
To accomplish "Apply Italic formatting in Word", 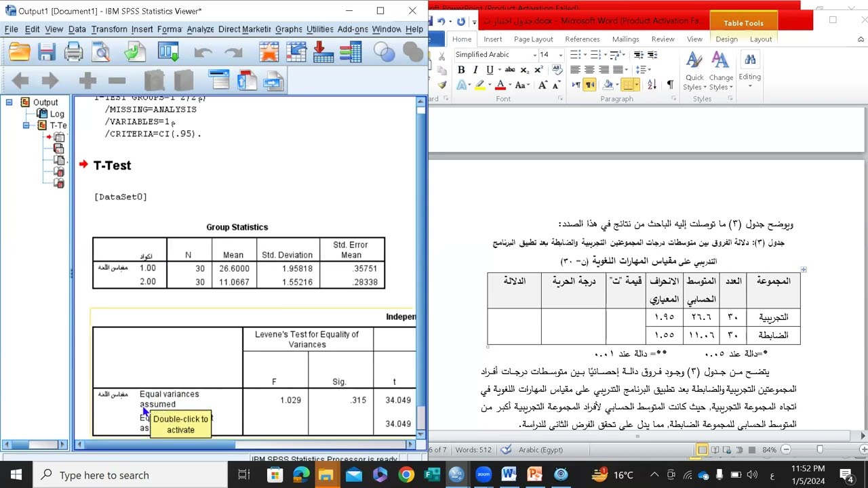I will tap(475, 70).
